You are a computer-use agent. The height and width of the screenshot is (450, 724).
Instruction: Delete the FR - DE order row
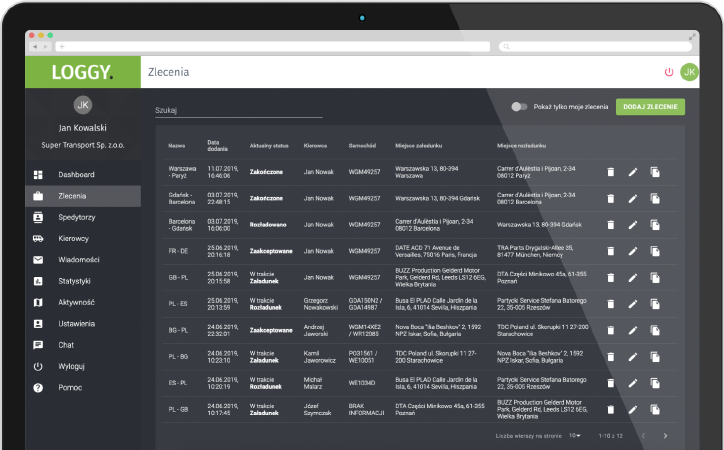point(611,251)
